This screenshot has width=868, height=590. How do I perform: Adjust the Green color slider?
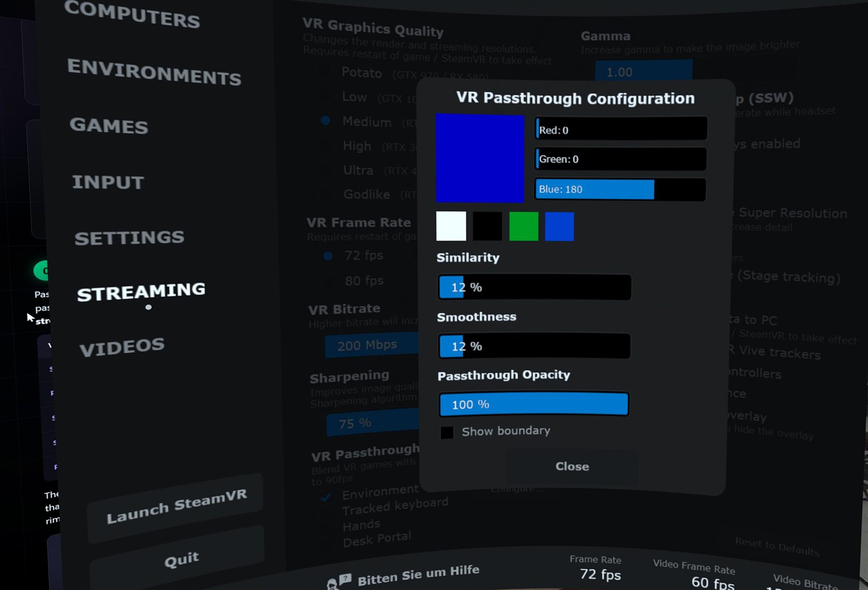(621, 159)
